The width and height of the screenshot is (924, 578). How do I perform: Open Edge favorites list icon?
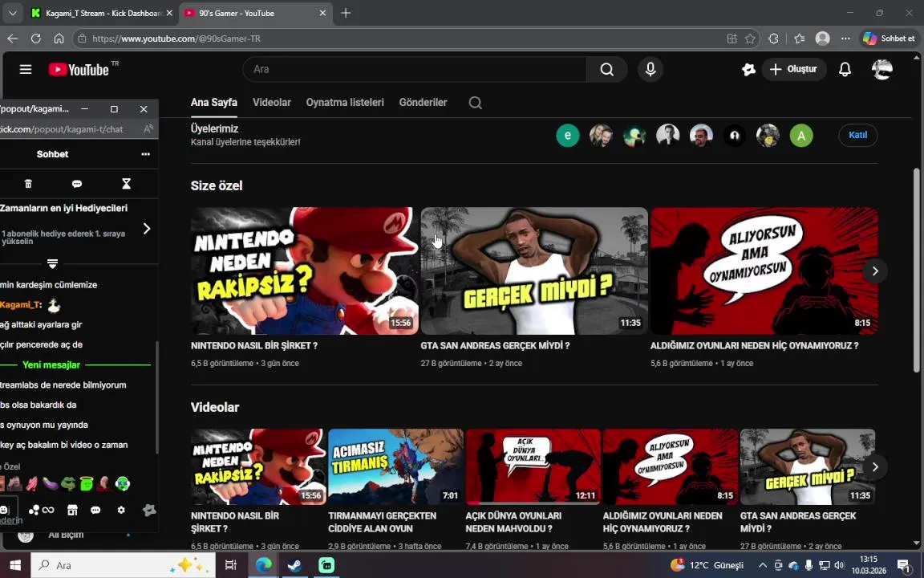pyautogui.click(x=799, y=39)
